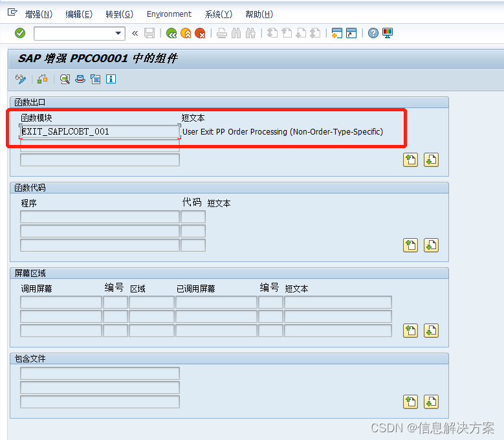This screenshot has height=440, width=504.
Task: Click the Save diskette icon
Action: click(149, 33)
